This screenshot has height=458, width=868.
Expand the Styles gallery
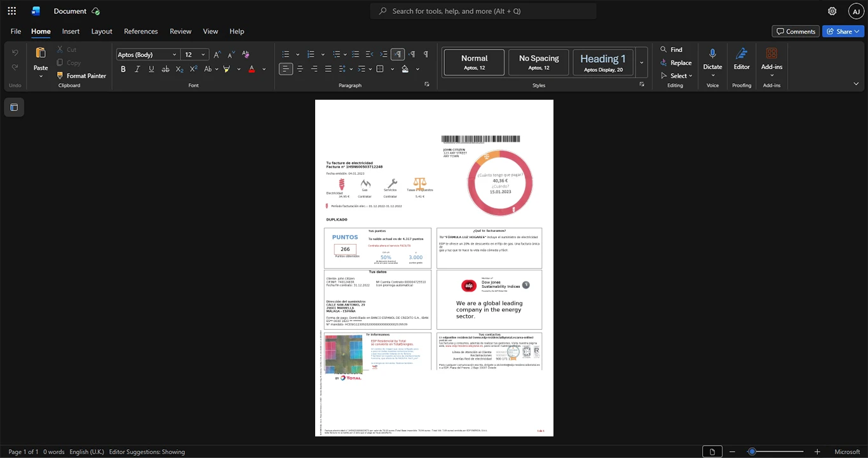(642, 62)
